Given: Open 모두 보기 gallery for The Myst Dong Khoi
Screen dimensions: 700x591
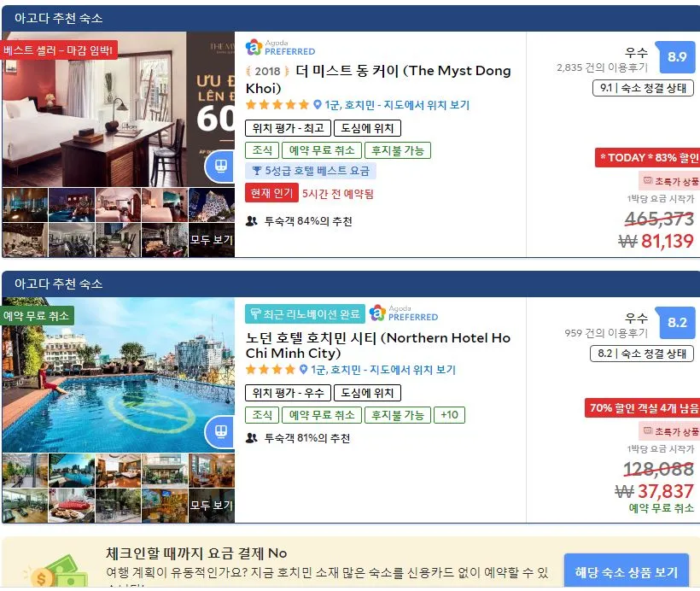Looking at the screenshot, I should [x=212, y=240].
